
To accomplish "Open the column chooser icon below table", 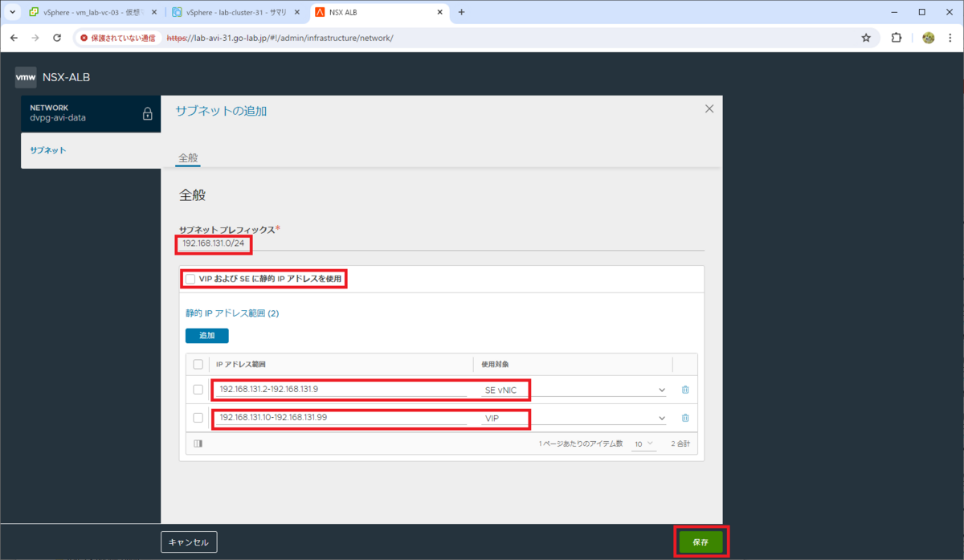I will coord(198,444).
